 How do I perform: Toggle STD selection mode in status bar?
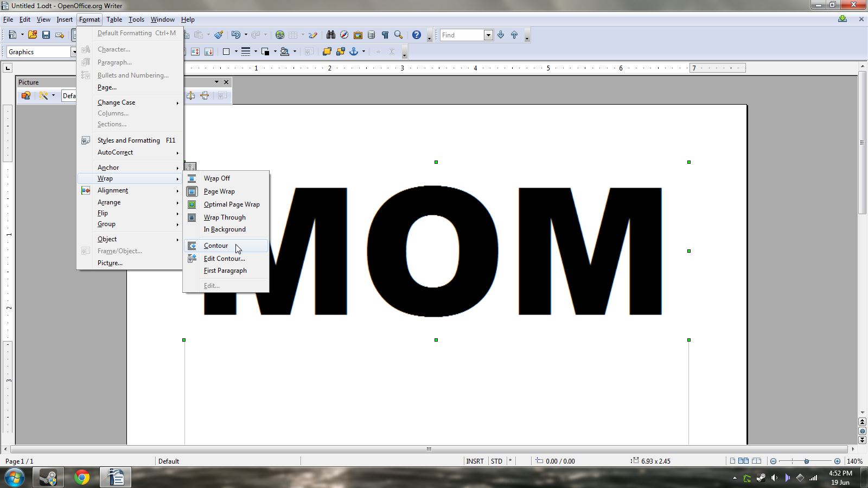point(496,461)
